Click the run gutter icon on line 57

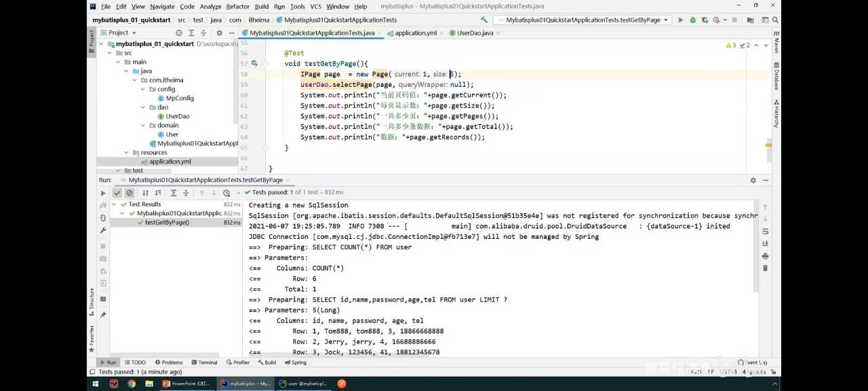click(x=254, y=63)
